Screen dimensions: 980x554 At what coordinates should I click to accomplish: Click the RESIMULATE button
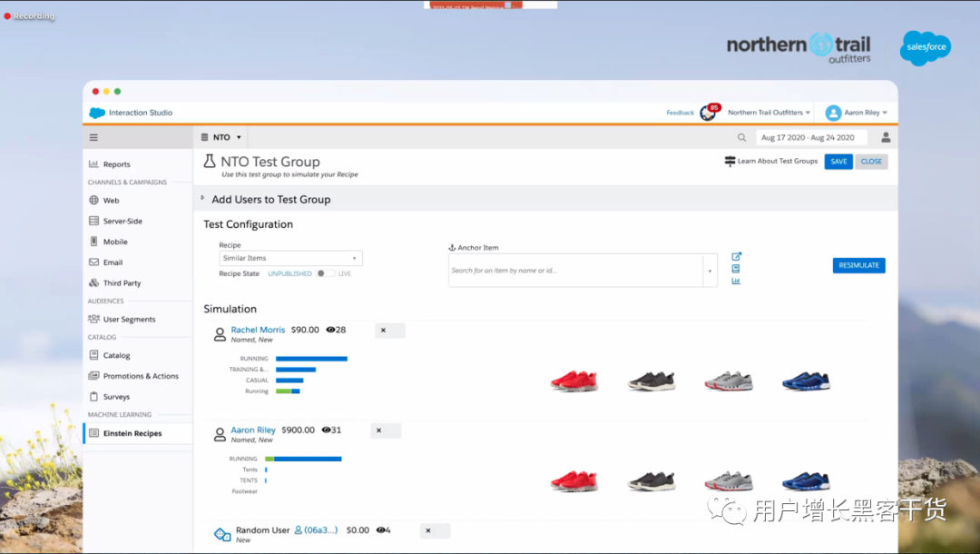(858, 266)
